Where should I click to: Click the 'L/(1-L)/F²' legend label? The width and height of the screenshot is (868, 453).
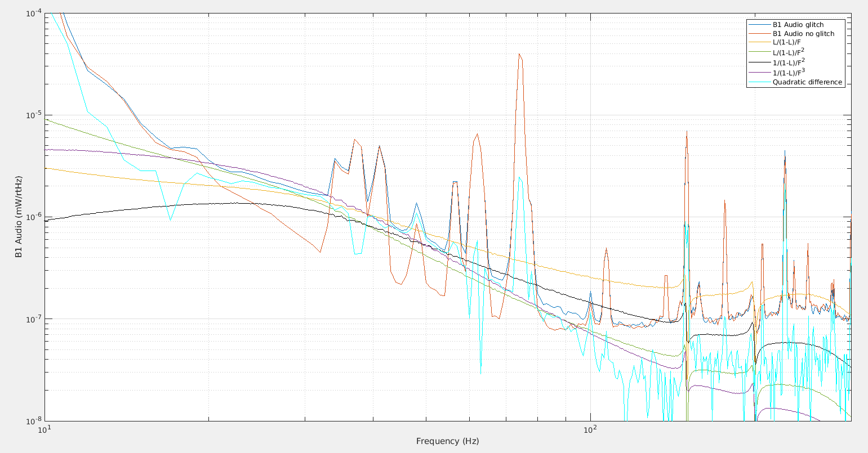tap(789, 52)
